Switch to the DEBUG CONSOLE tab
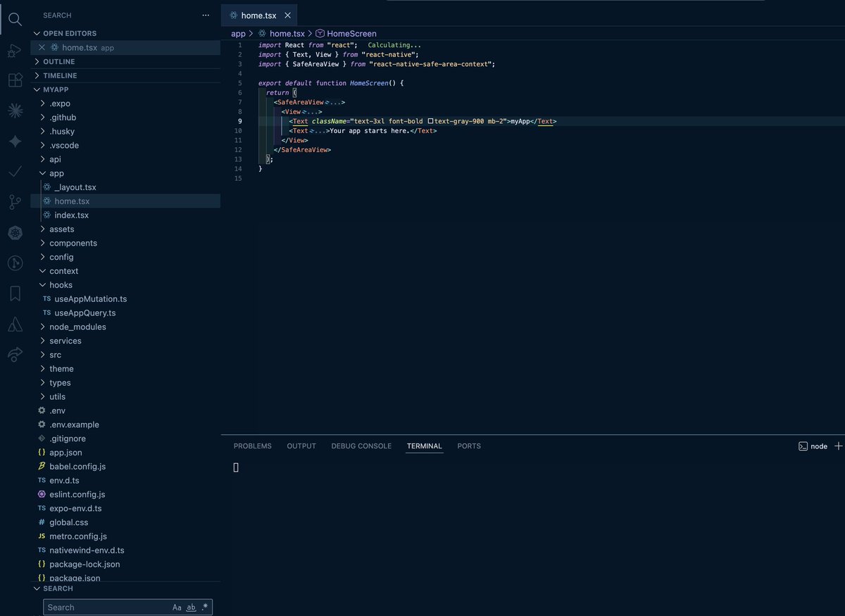845x616 pixels. coord(361,446)
